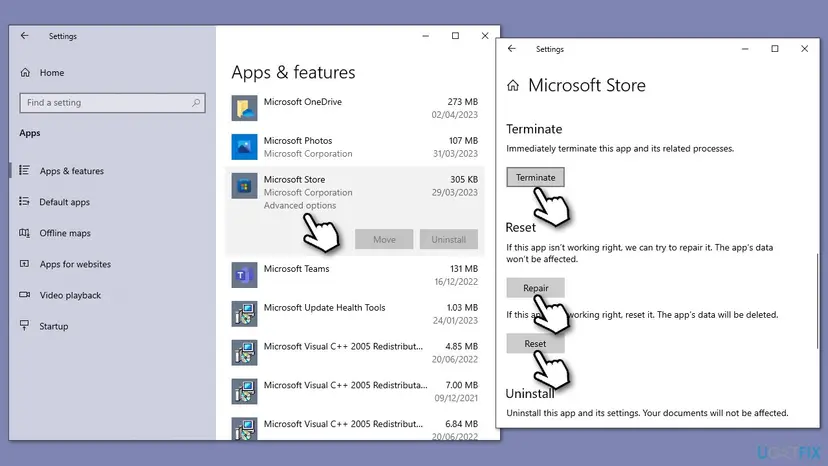The image size is (828, 466).
Task: Click the Microsoft Store app icon
Action: tap(244, 186)
